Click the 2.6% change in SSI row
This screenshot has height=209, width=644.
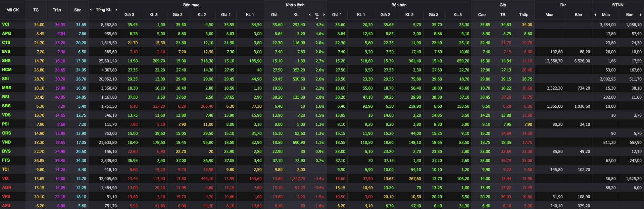click(x=320, y=79)
